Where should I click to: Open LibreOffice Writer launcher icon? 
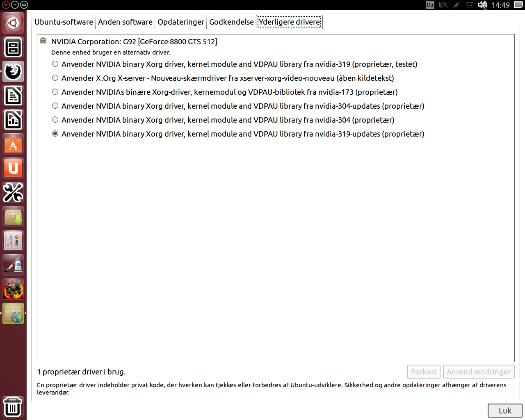pos(13,96)
